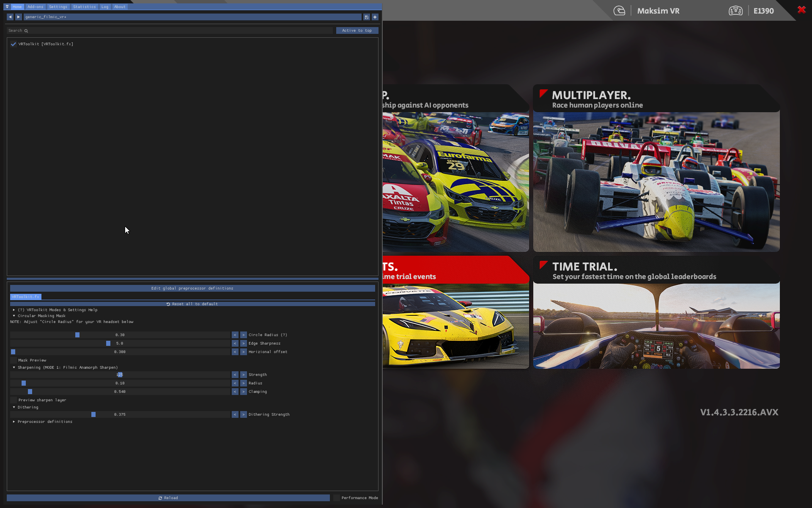Click the helmet profile icon
812x508 pixels.
coord(619,11)
